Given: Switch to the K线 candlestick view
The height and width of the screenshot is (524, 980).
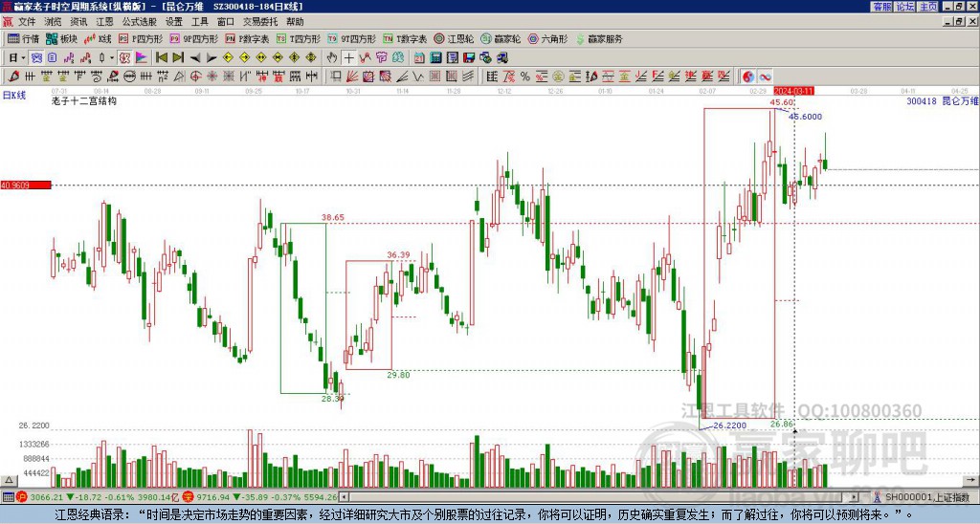Looking at the screenshot, I should (x=98, y=38).
